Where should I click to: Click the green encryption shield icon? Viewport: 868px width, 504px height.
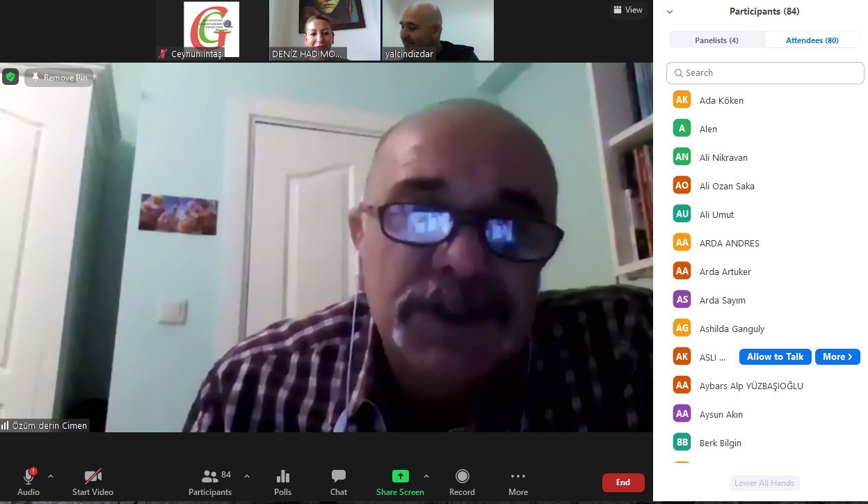click(x=10, y=77)
